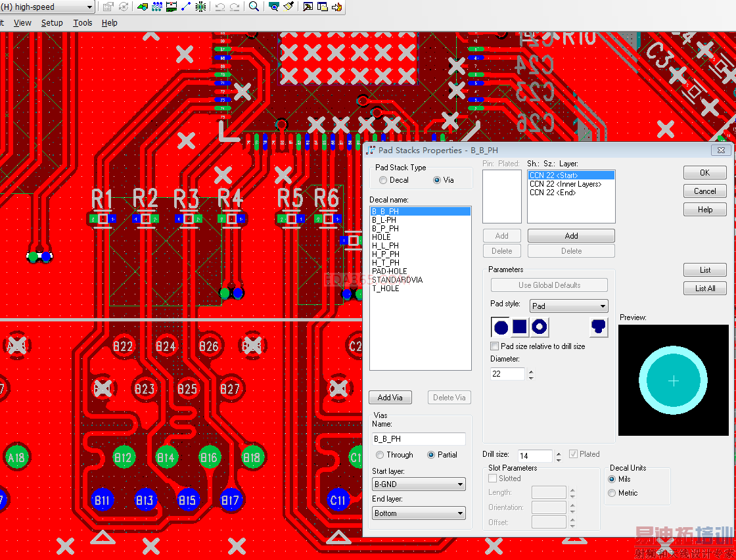Select the round pad shape icon

[x=501, y=327]
